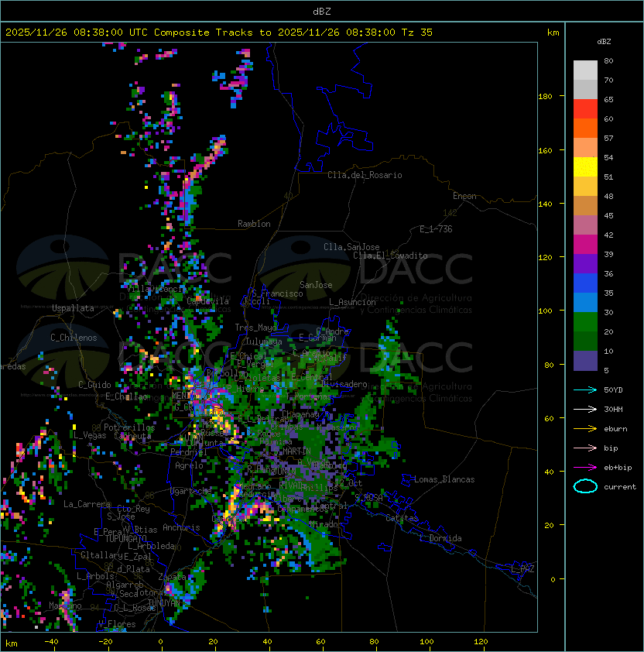Click the yellow eburn arrow in legend

(x=585, y=429)
